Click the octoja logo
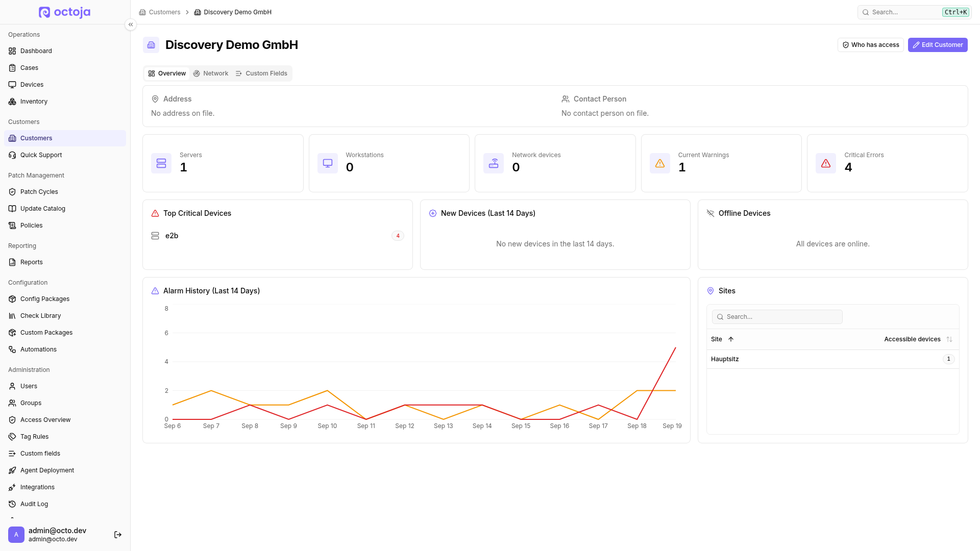Viewport: 980px width, 551px height. 65,12
